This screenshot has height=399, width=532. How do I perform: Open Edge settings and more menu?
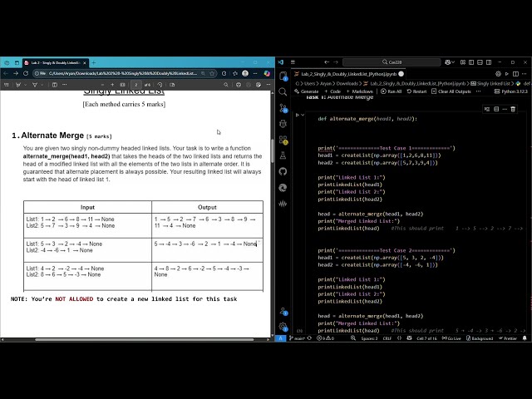coord(255,73)
